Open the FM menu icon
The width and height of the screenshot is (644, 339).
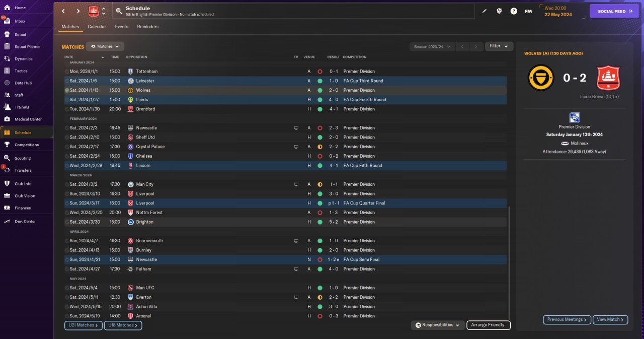[528, 11]
